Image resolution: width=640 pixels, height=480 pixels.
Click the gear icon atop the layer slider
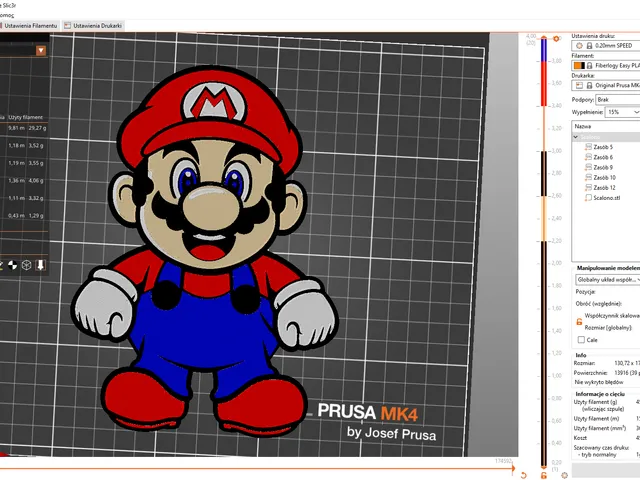pos(556,39)
